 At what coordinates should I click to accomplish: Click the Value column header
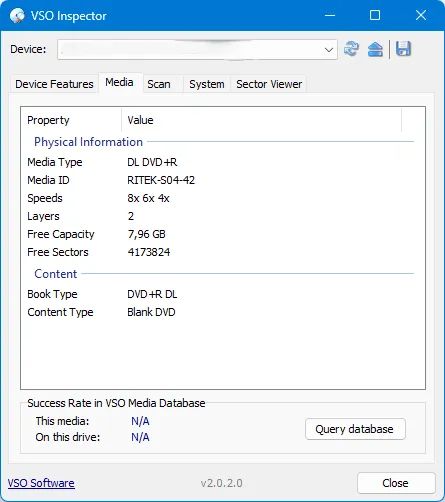tap(262, 120)
